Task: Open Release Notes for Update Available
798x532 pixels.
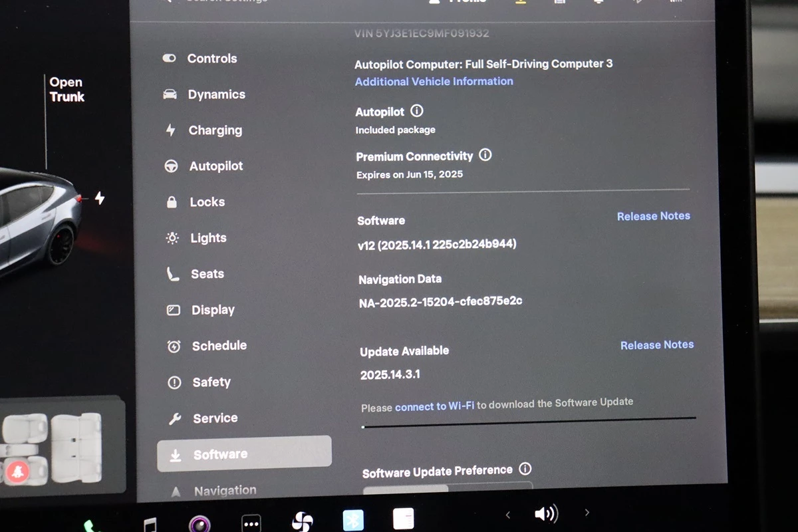Action: click(657, 345)
